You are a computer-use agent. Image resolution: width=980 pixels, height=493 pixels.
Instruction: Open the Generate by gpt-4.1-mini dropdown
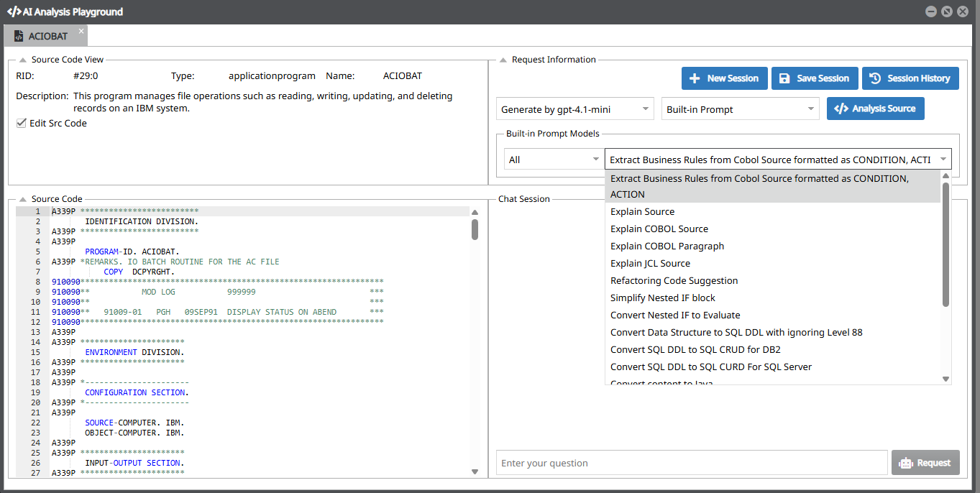tap(575, 109)
